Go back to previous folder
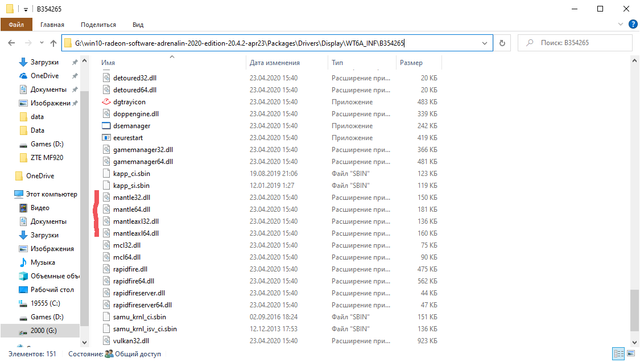Image resolution: width=640 pixels, height=361 pixels. pos(11,43)
